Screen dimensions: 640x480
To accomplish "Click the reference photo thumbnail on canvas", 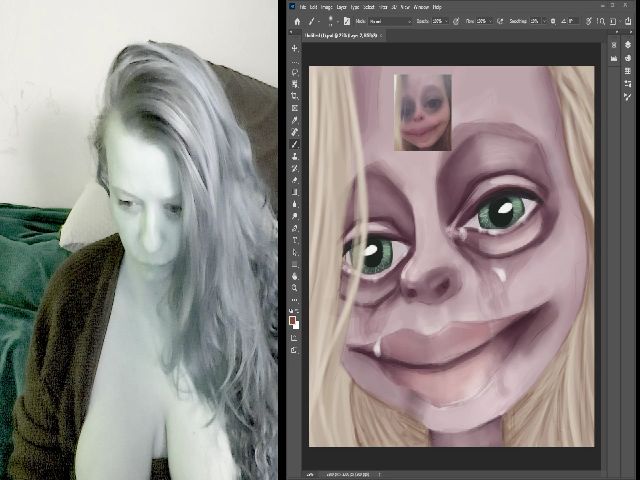I will coord(422,112).
